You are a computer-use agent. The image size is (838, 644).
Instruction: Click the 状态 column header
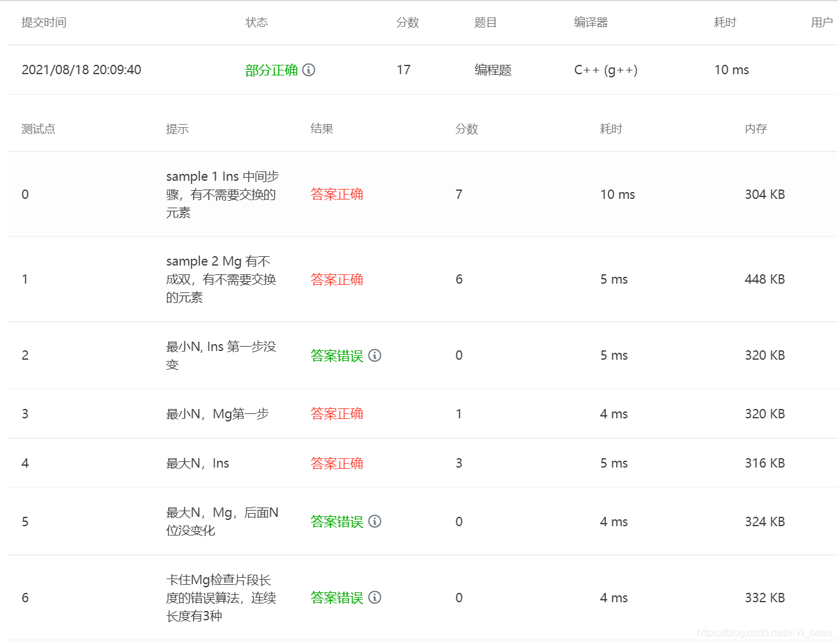coord(256,22)
